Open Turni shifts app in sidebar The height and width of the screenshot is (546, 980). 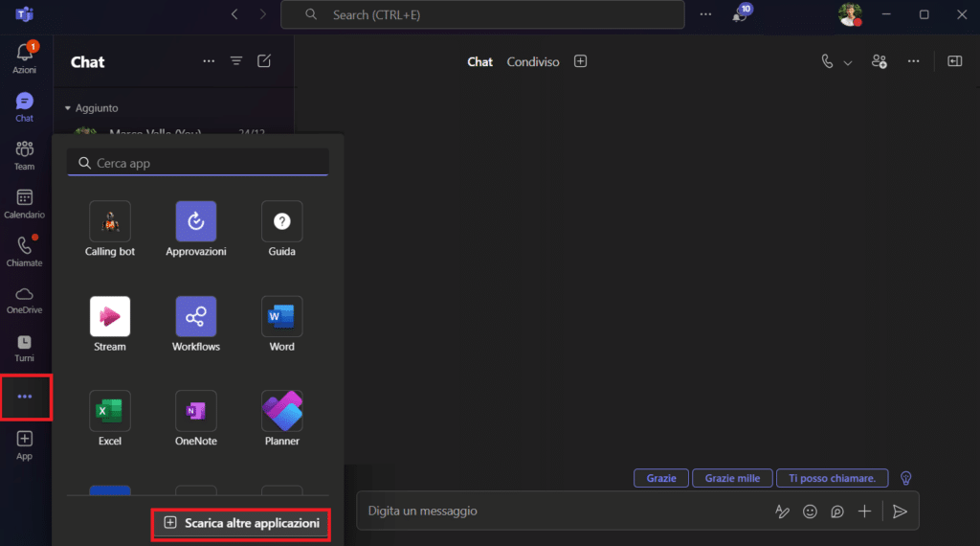(24, 349)
